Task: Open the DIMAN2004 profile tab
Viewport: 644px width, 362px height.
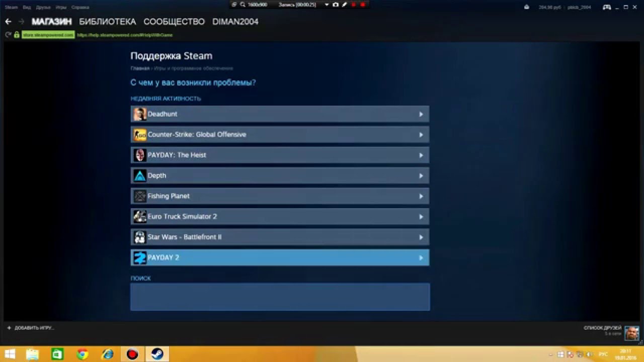Action: point(235,22)
